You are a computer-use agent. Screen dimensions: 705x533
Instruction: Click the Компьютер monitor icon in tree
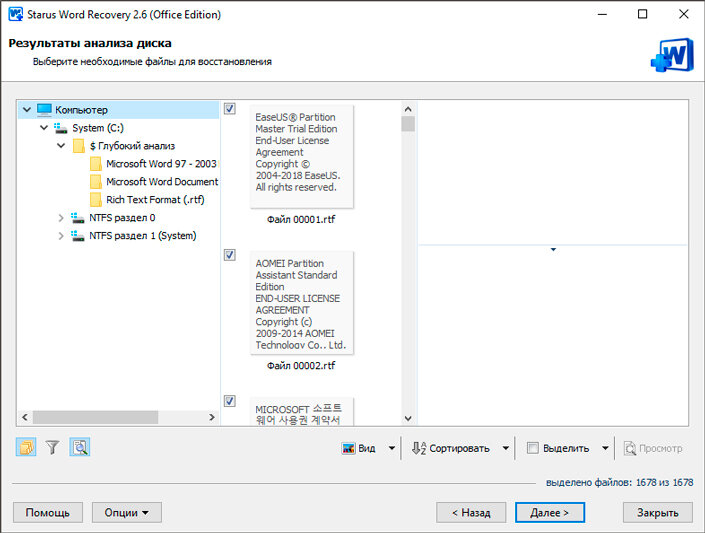pos(45,110)
